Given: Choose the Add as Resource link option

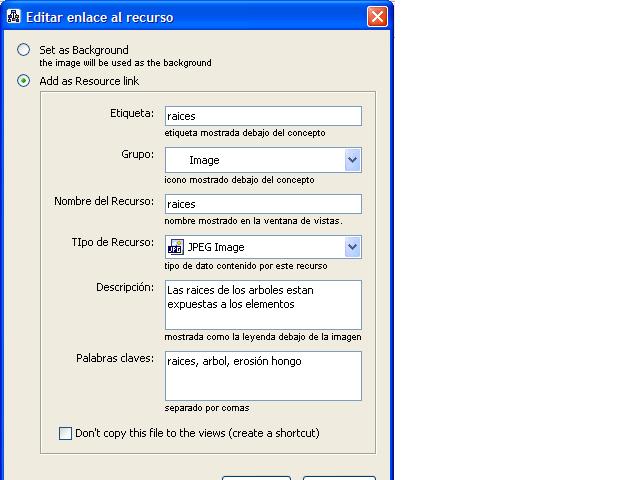Looking at the screenshot, I should [x=24, y=81].
